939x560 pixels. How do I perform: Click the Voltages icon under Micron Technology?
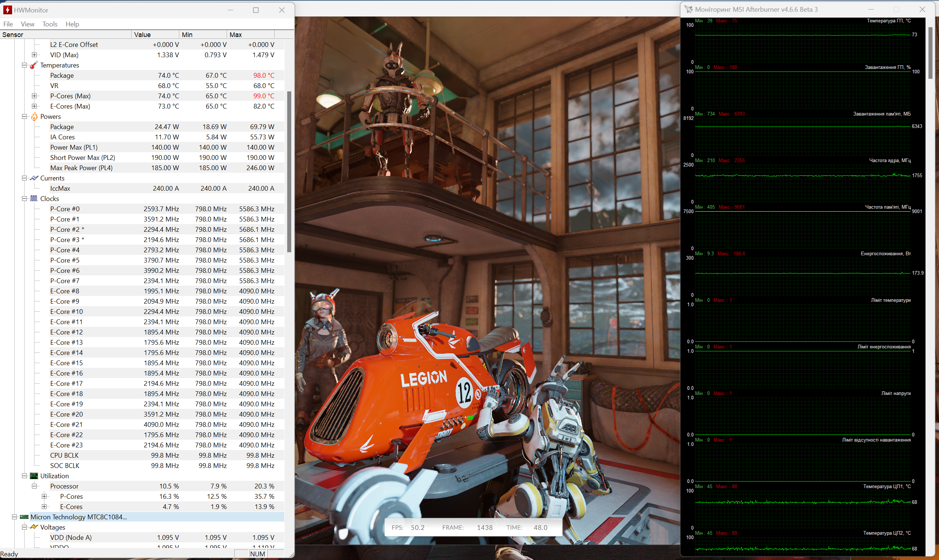34,527
